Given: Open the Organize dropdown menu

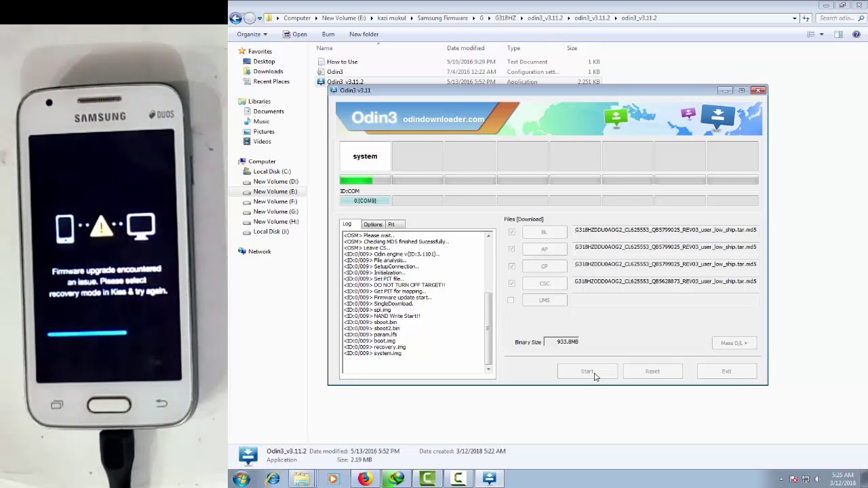Looking at the screenshot, I should (x=252, y=34).
